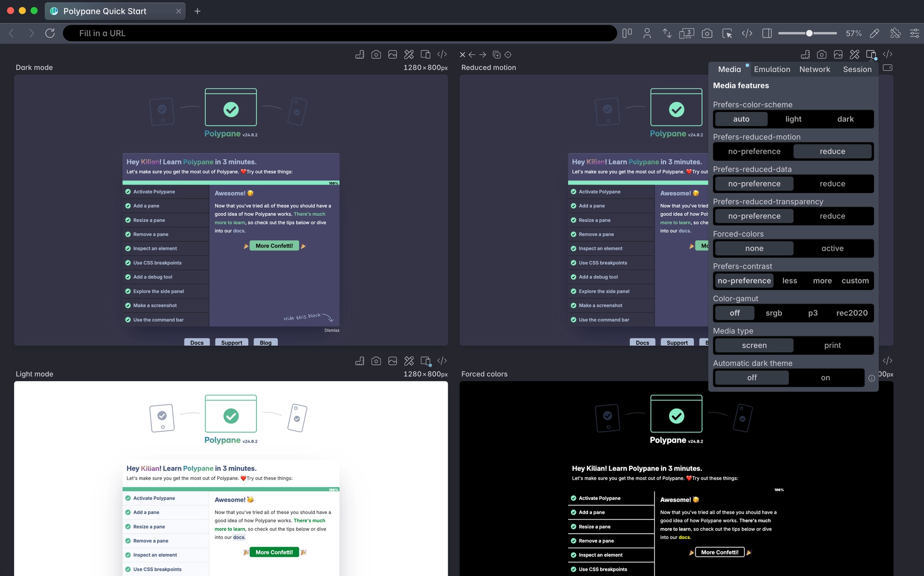Click the Docs link in Dark mode pane
The image size is (924, 576).
pyautogui.click(x=197, y=342)
